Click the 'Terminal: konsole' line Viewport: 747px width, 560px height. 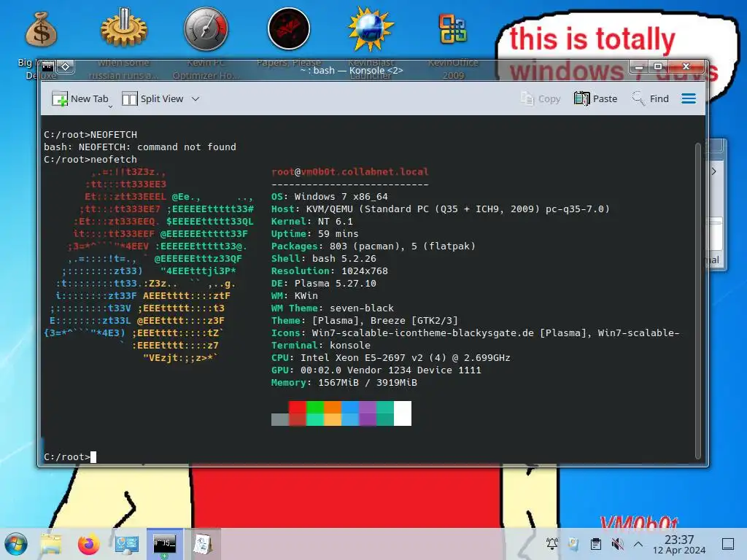321,345
